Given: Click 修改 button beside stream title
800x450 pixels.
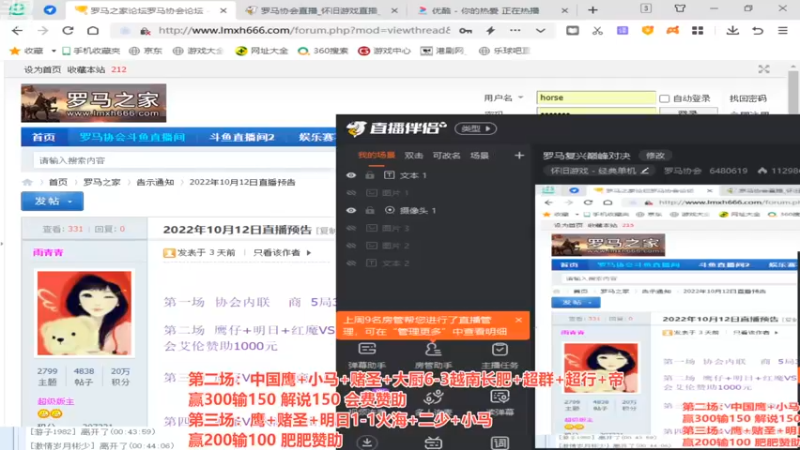Looking at the screenshot, I should (x=655, y=155).
